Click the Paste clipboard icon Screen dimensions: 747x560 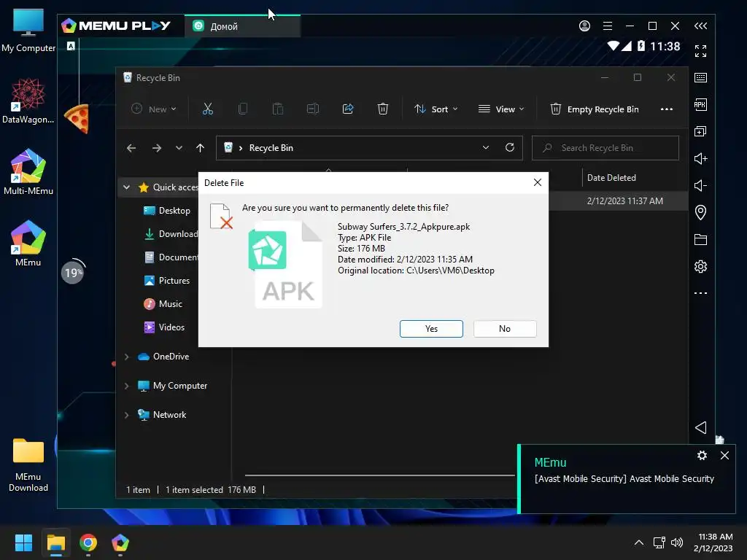tap(278, 109)
